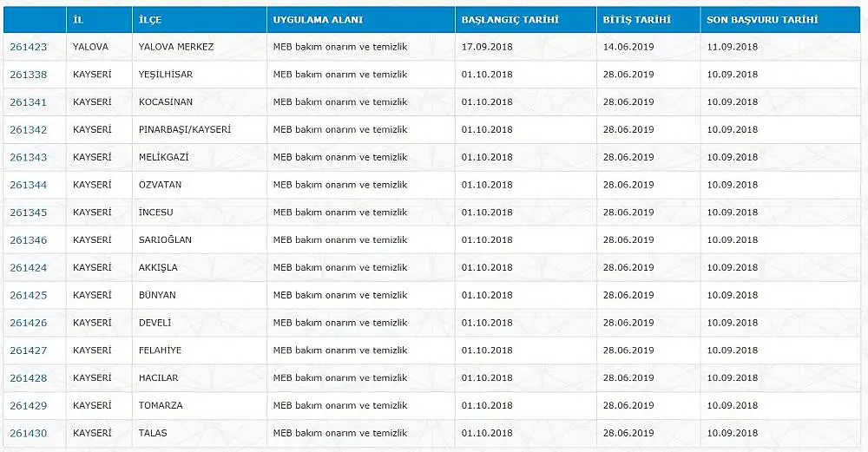The width and height of the screenshot is (868, 452).
Task: Open record 261426 for Develi
Action: click(29, 324)
